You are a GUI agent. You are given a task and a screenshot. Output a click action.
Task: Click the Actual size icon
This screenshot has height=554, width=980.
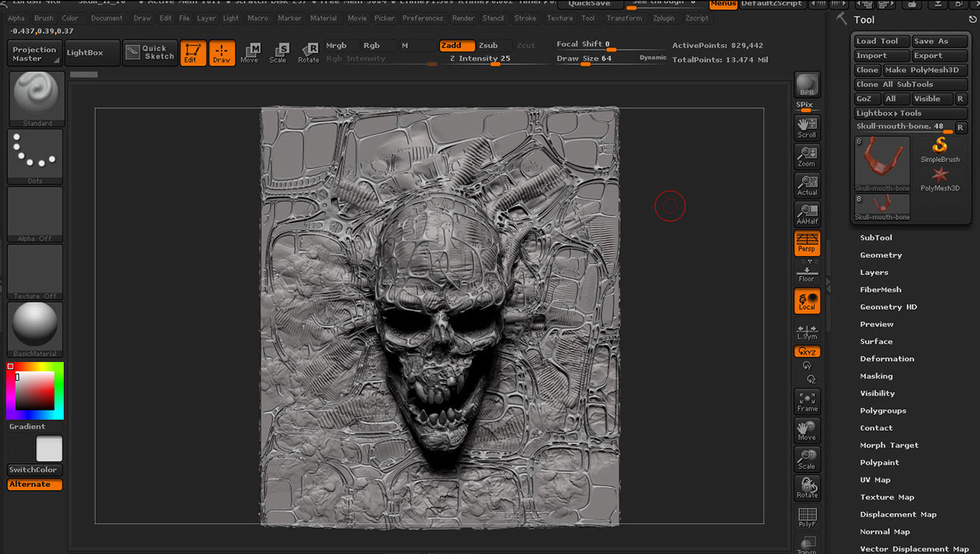coord(807,185)
